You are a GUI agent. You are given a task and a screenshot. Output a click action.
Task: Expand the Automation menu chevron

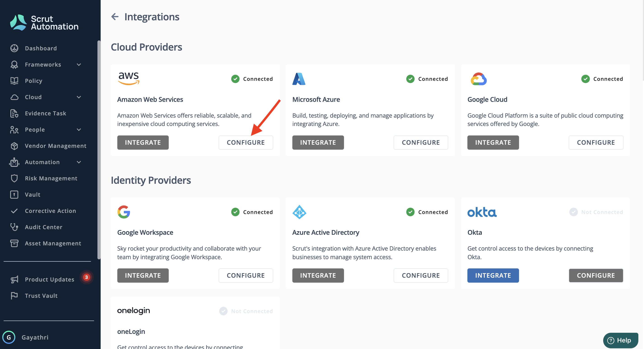click(79, 162)
